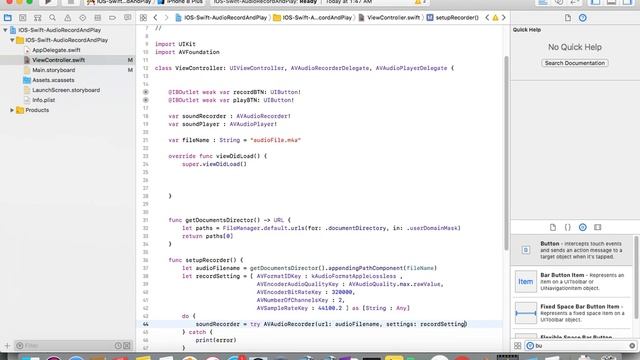Click the jump bar warning icon
The width and height of the screenshot is (640, 360).
[x=495, y=18]
